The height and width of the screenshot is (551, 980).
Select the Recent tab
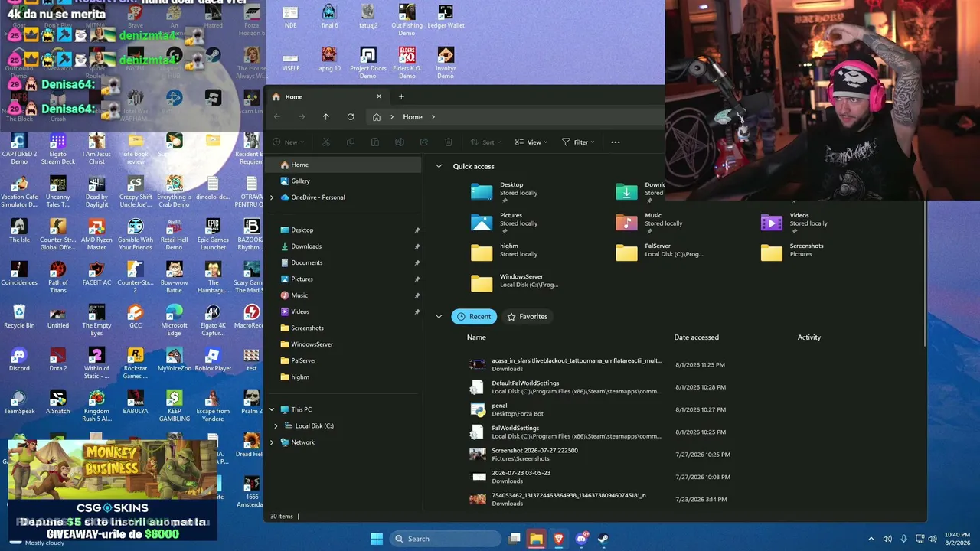click(474, 316)
